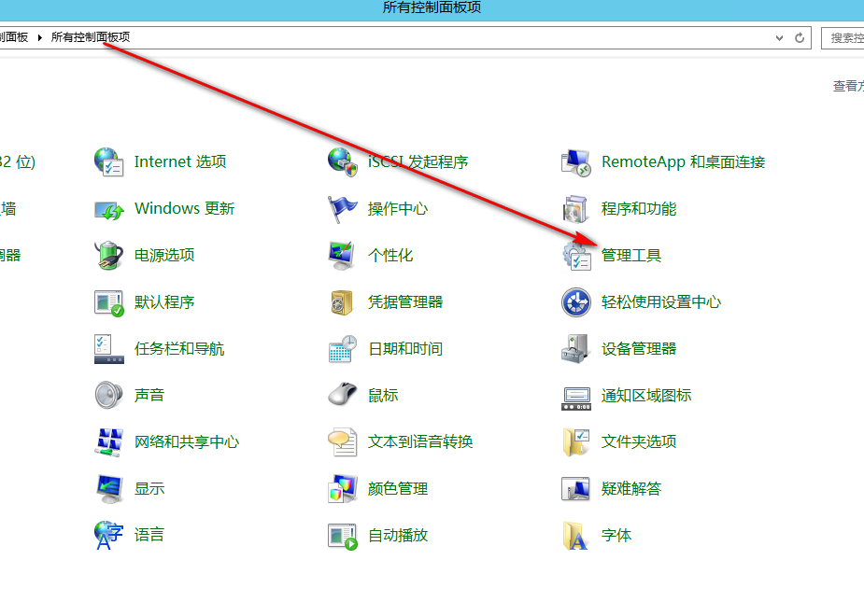Click the refresh button in address bar
This screenshot has width=864, height=616.
point(800,38)
